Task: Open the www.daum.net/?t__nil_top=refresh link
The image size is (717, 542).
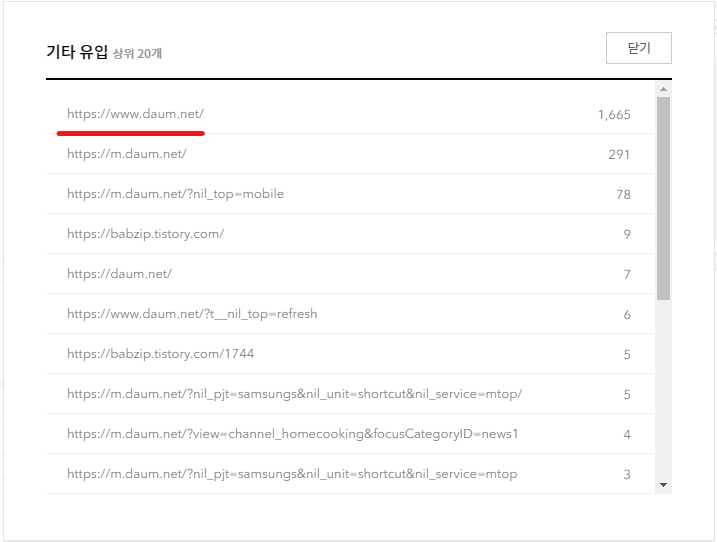Action: [192, 314]
